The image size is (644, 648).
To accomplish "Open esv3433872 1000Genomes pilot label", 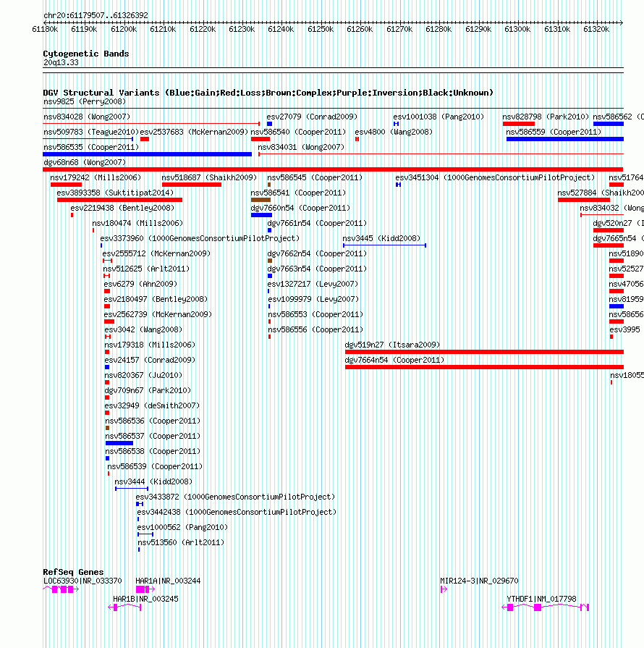I will pyautogui.click(x=235, y=497).
